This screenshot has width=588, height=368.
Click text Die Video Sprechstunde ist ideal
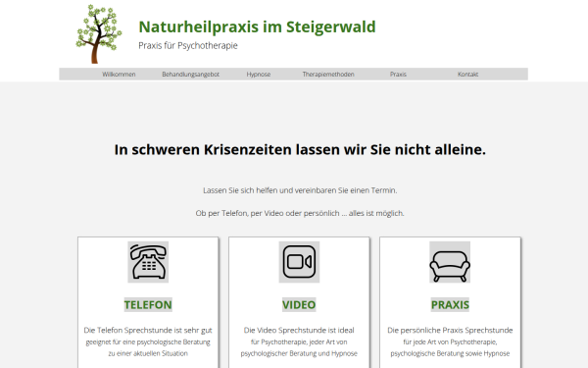click(x=299, y=330)
